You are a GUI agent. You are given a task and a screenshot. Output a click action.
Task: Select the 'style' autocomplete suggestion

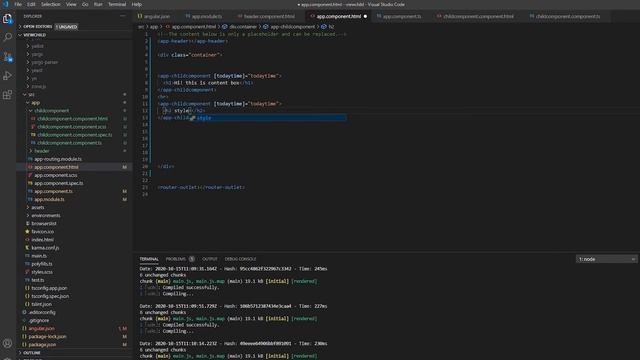(x=267, y=118)
